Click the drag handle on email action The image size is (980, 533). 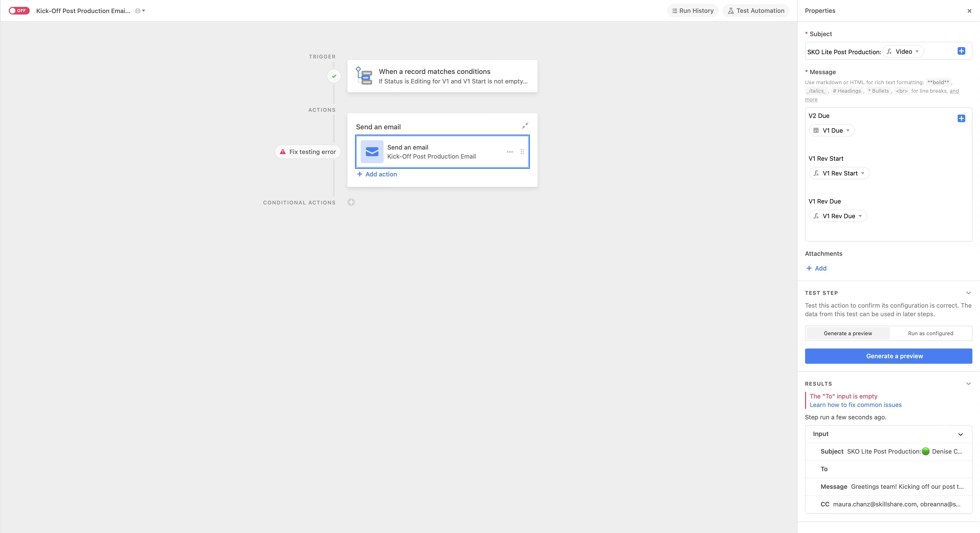[x=522, y=152]
